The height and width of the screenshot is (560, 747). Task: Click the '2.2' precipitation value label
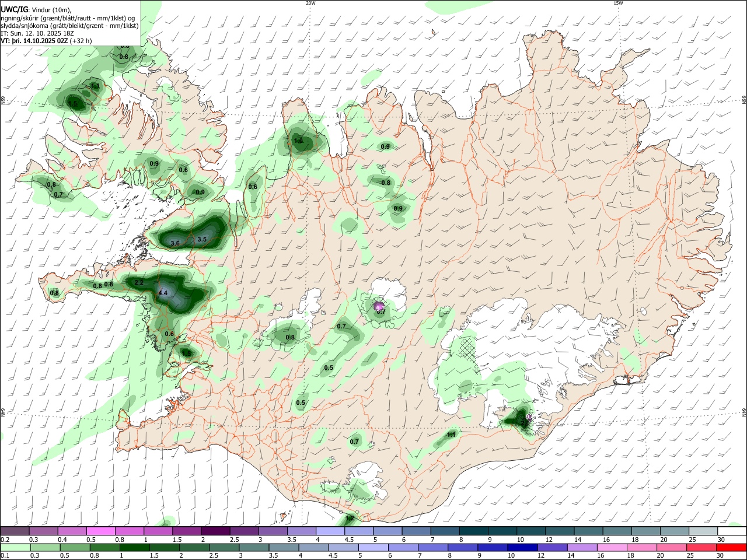(139, 282)
